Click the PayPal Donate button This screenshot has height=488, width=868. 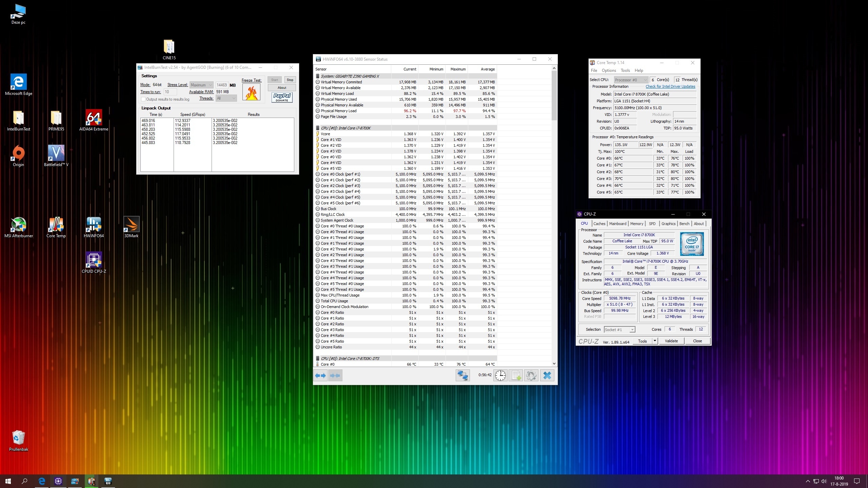(282, 98)
